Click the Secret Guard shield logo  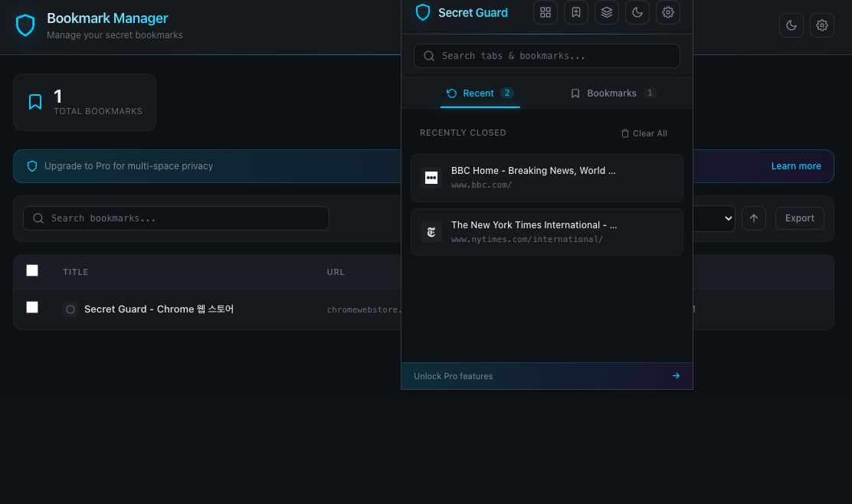click(x=422, y=12)
